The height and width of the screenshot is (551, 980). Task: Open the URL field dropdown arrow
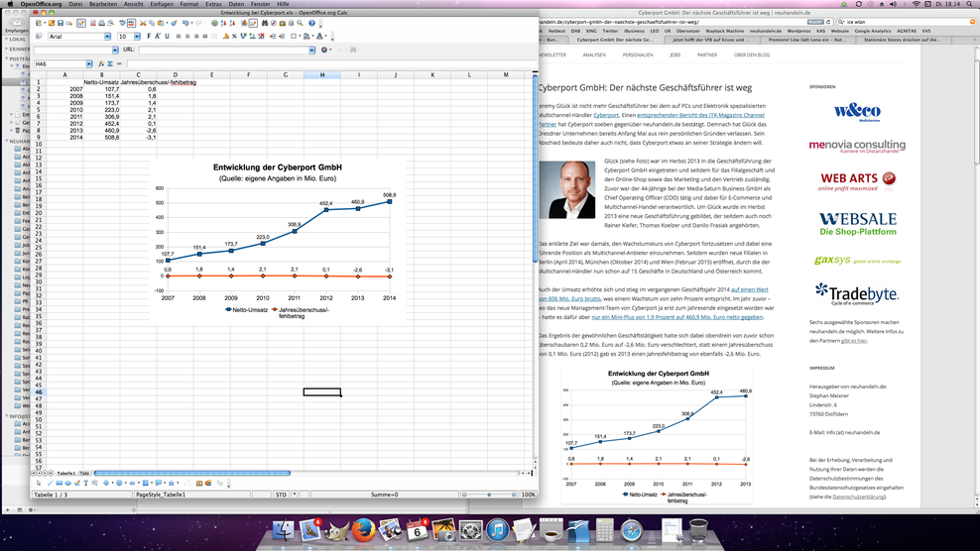point(311,50)
